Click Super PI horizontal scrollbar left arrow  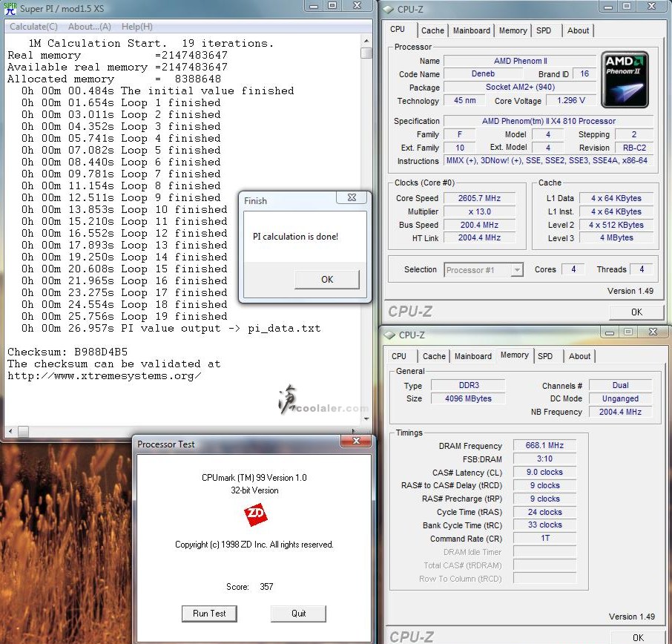click(10, 431)
